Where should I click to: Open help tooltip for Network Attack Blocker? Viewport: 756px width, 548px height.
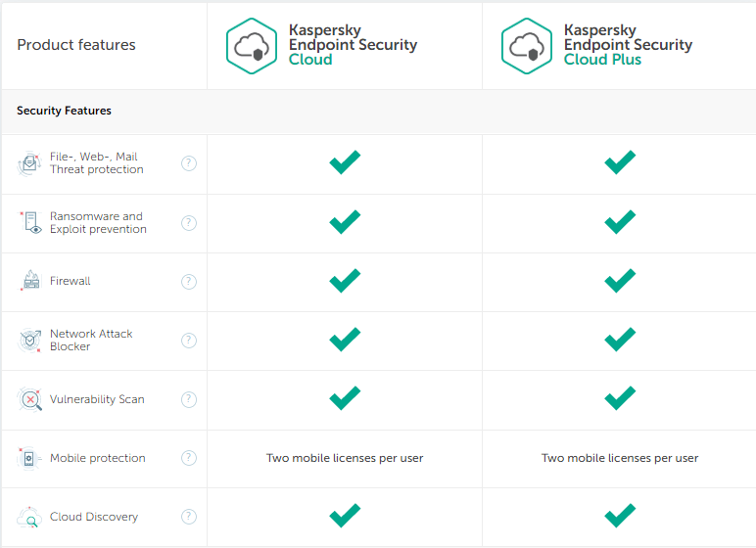pos(189,341)
